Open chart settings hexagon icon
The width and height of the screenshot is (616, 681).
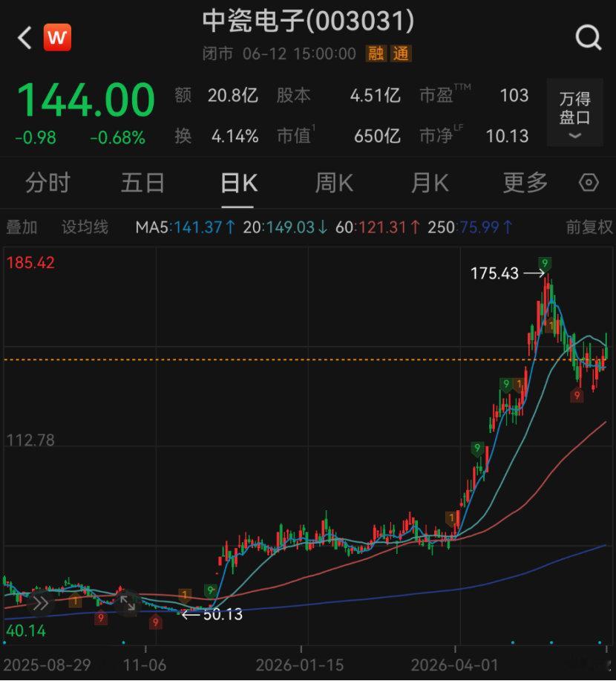[x=589, y=183]
